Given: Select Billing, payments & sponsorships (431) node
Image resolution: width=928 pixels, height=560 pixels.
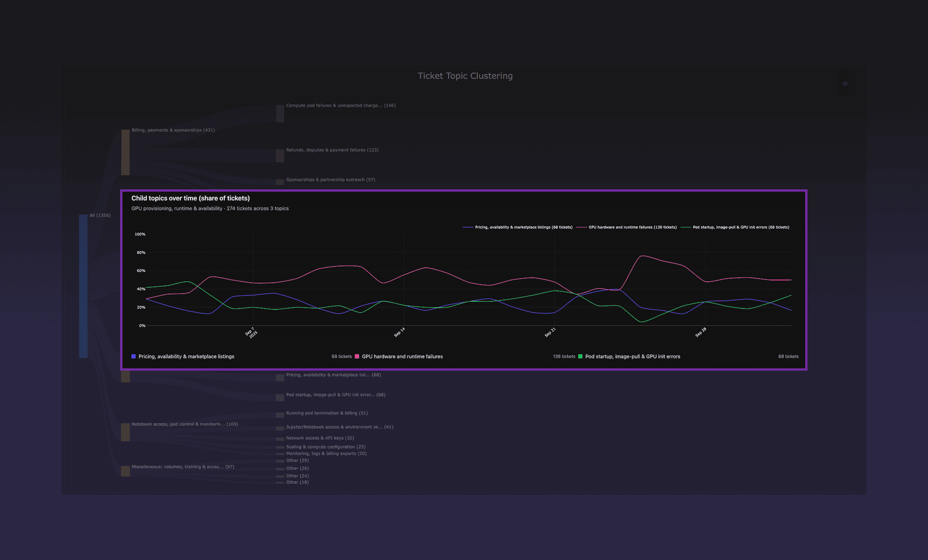Looking at the screenshot, I should (126, 152).
